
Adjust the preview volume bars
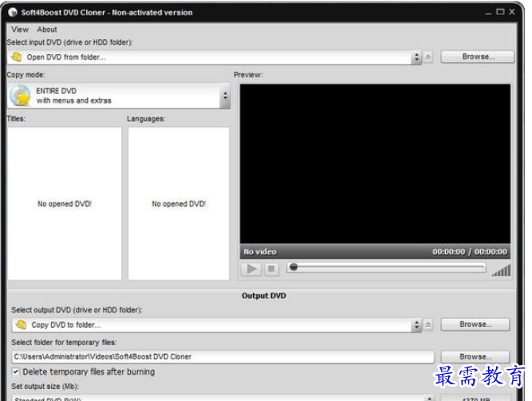(x=502, y=270)
